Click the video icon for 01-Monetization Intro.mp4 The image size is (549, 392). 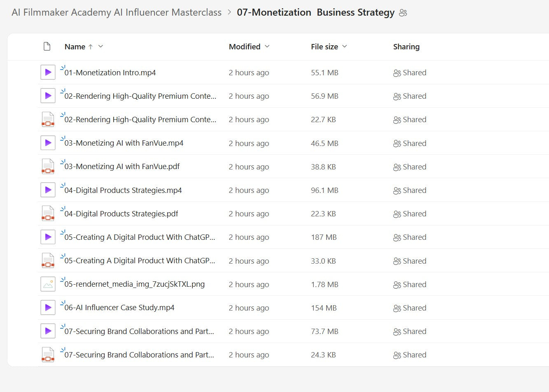point(48,72)
